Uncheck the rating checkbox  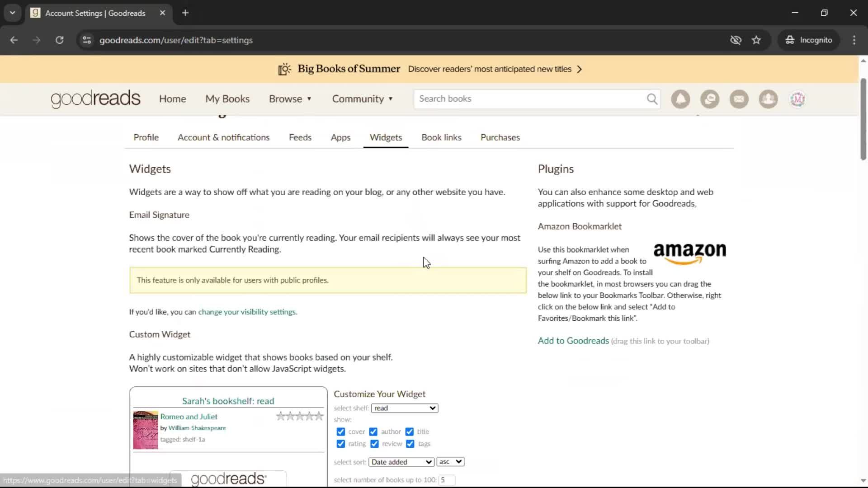[x=341, y=444]
